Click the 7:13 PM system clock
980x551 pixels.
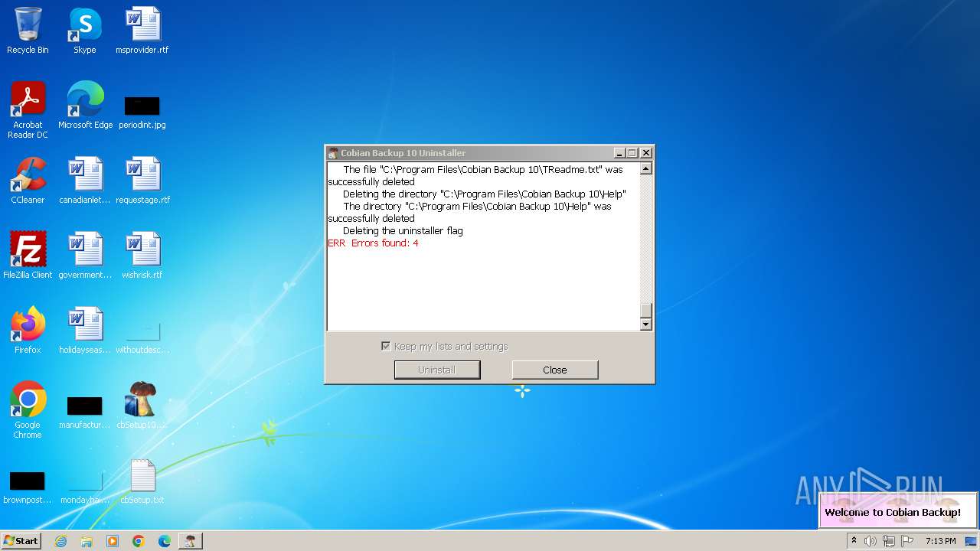(940, 541)
